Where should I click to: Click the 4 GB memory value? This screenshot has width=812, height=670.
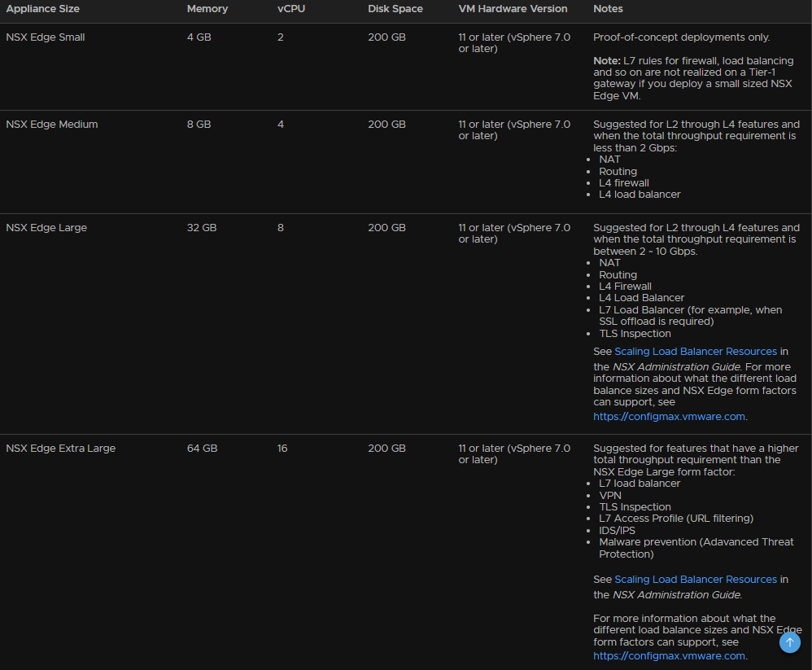pyautogui.click(x=199, y=37)
